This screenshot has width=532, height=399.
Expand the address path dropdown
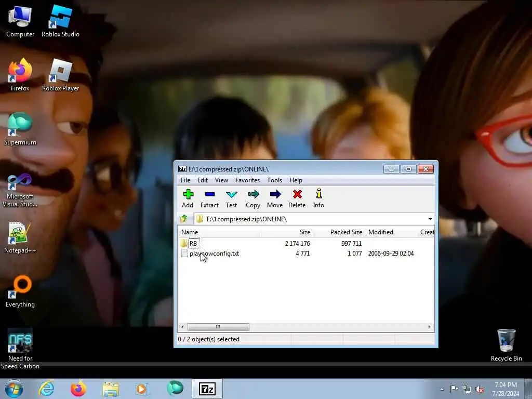430,219
